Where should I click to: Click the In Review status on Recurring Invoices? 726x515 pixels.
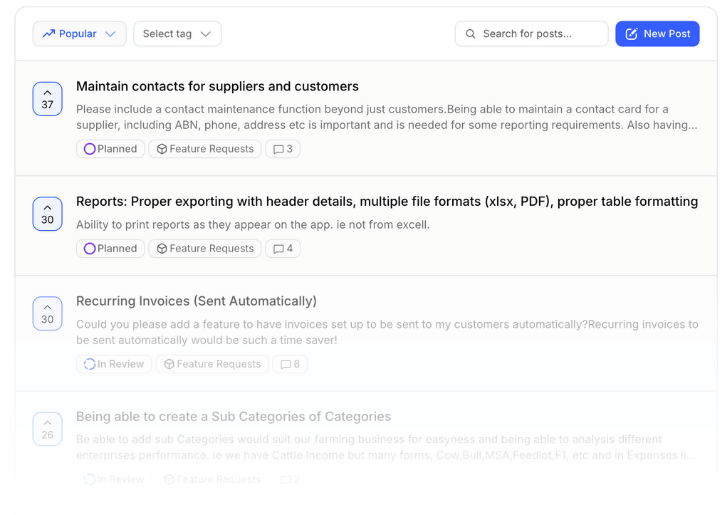coord(114,365)
